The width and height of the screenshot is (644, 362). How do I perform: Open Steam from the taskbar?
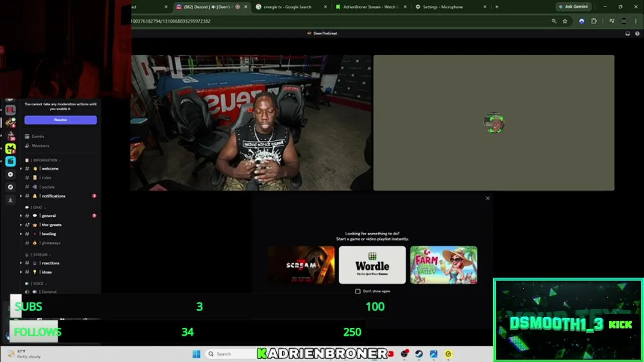tap(419, 354)
